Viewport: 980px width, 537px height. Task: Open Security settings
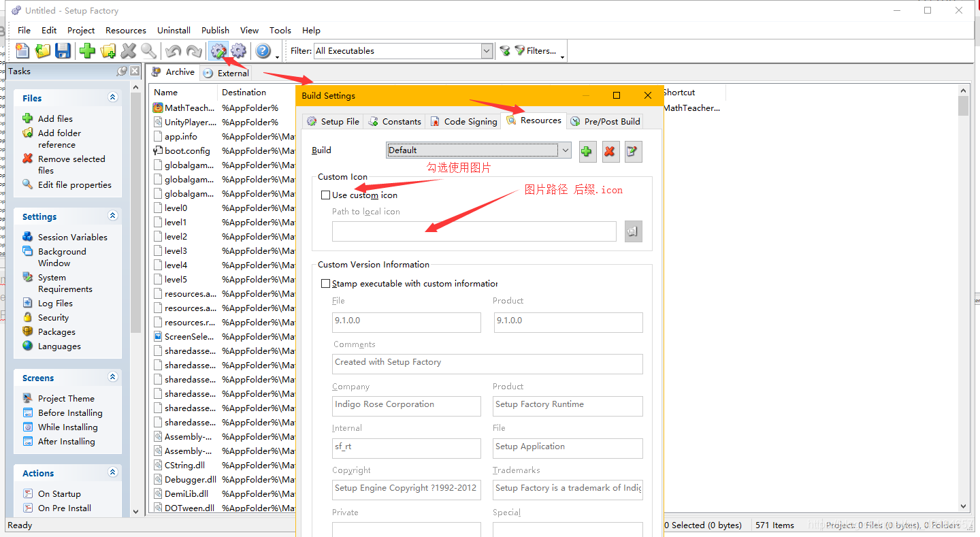coord(53,318)
